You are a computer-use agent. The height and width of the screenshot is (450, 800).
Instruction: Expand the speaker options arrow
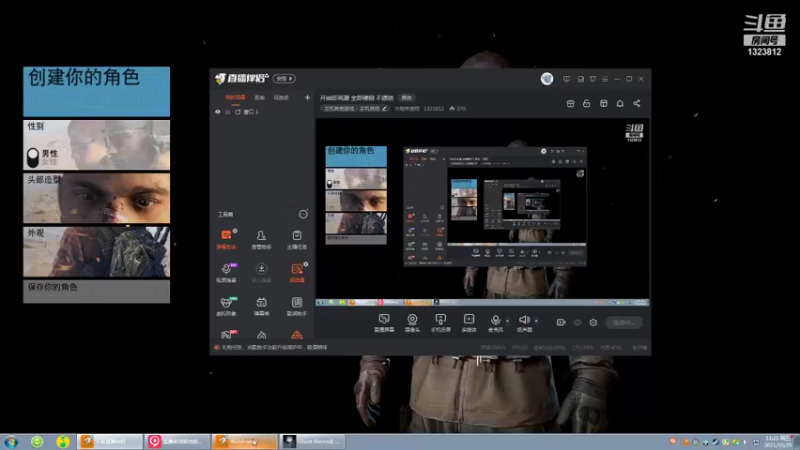pos(536,320)
